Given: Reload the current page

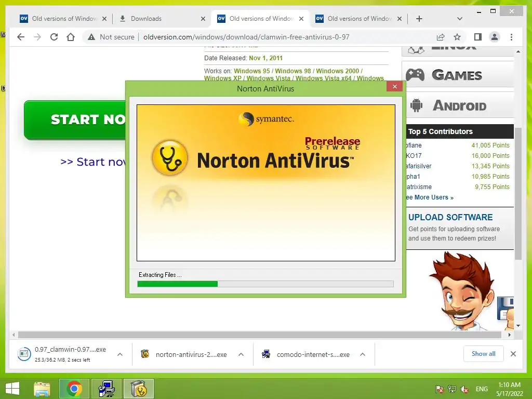Looking at the screenshot, I should tap(54, 37).
